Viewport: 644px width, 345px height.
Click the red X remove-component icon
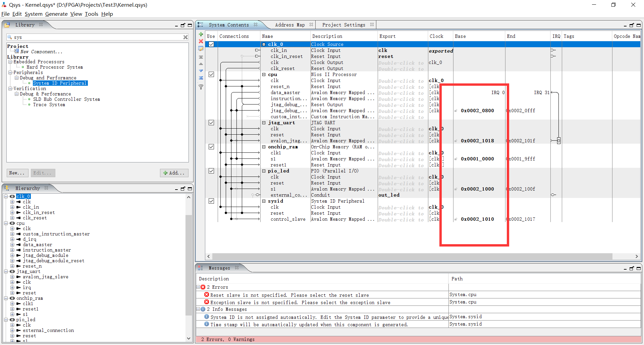point(201,41)
